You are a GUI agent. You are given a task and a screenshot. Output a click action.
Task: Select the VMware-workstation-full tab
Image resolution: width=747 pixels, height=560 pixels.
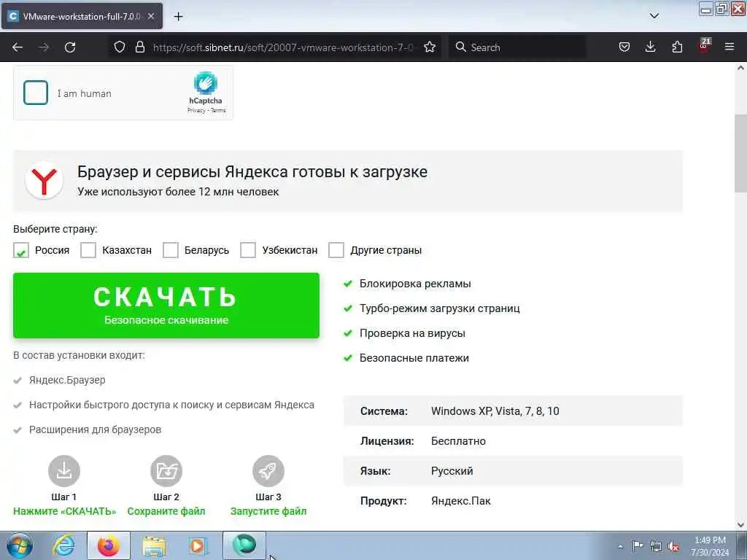(x=82, y=16)
